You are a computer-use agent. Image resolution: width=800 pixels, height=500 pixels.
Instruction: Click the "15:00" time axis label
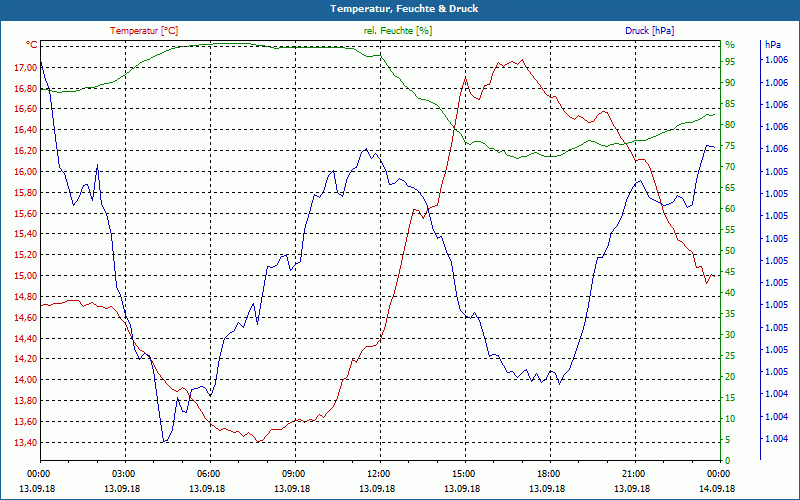click(x=462, y=473)
